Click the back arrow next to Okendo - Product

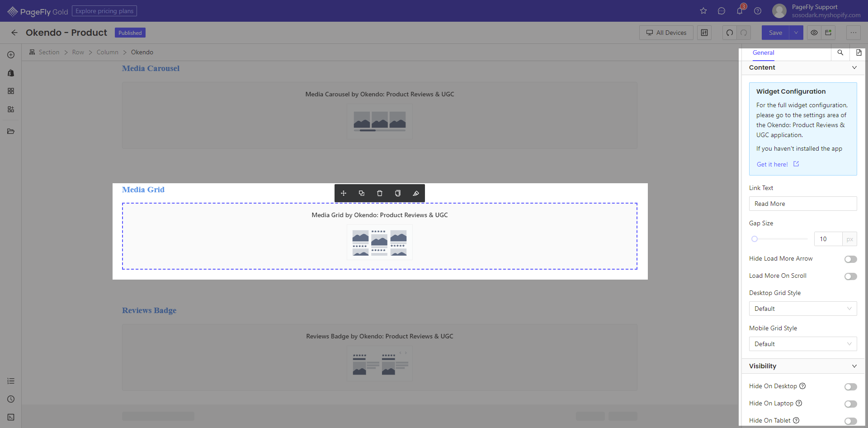pyautogui.click(x=14, y=33)
